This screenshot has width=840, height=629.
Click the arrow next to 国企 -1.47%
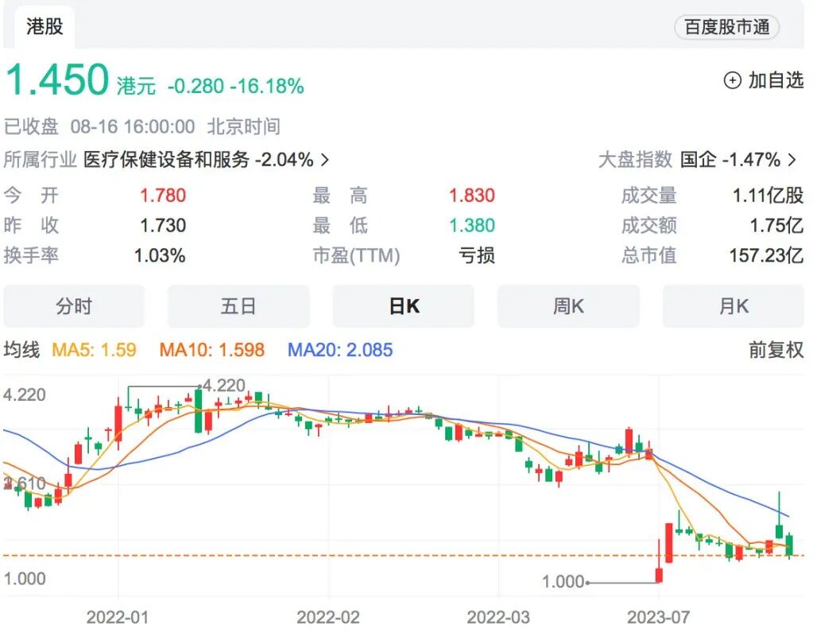click(792, 160)
